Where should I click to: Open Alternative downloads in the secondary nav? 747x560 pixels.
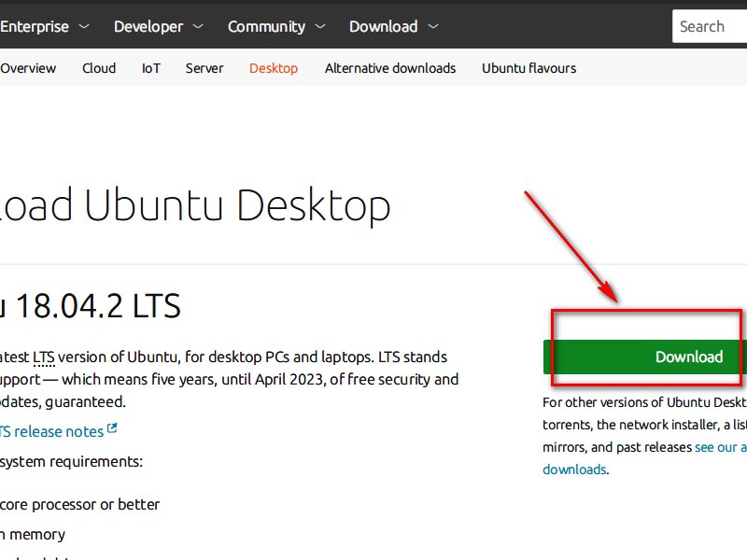[390, 68]
